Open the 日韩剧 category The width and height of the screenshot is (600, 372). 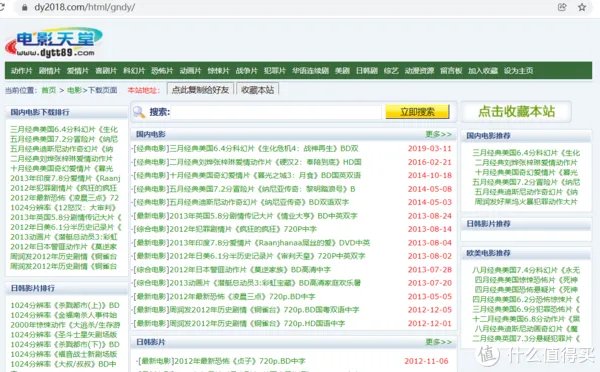[367, 71]
